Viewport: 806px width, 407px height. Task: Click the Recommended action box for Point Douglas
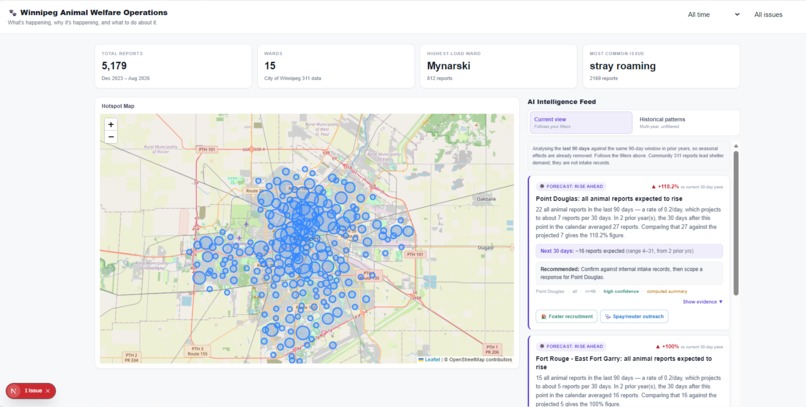coord(629,273)
